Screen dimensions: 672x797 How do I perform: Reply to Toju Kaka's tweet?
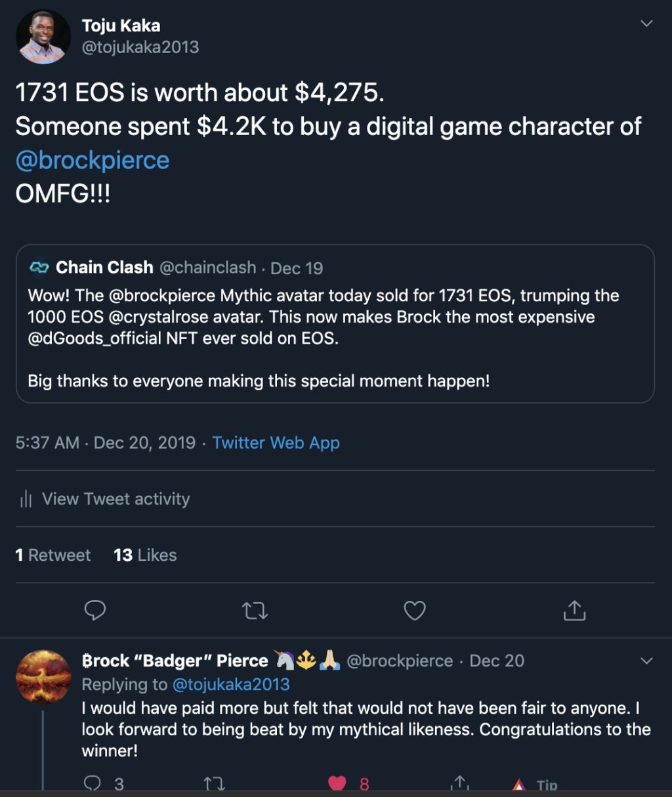[x=95, y=611]
